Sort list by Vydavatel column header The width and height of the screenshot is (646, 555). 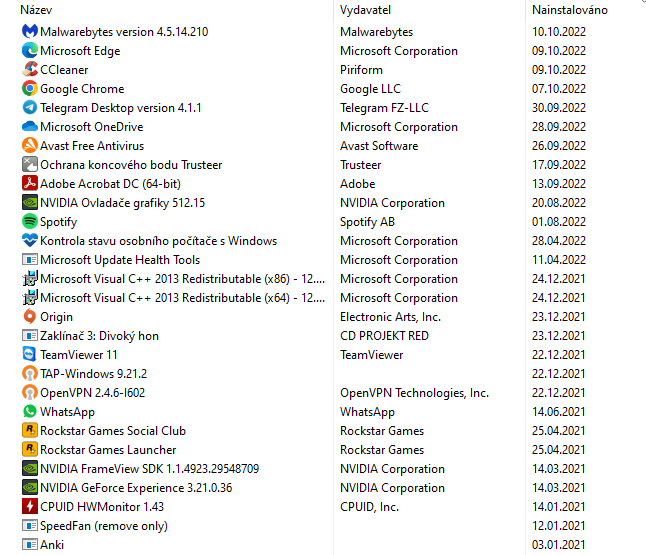[365, 10]
